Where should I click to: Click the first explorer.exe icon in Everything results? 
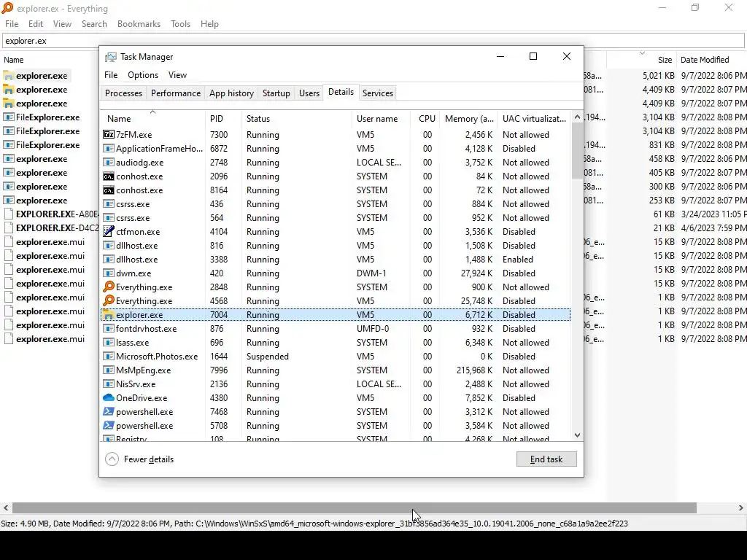coord(9,76)
